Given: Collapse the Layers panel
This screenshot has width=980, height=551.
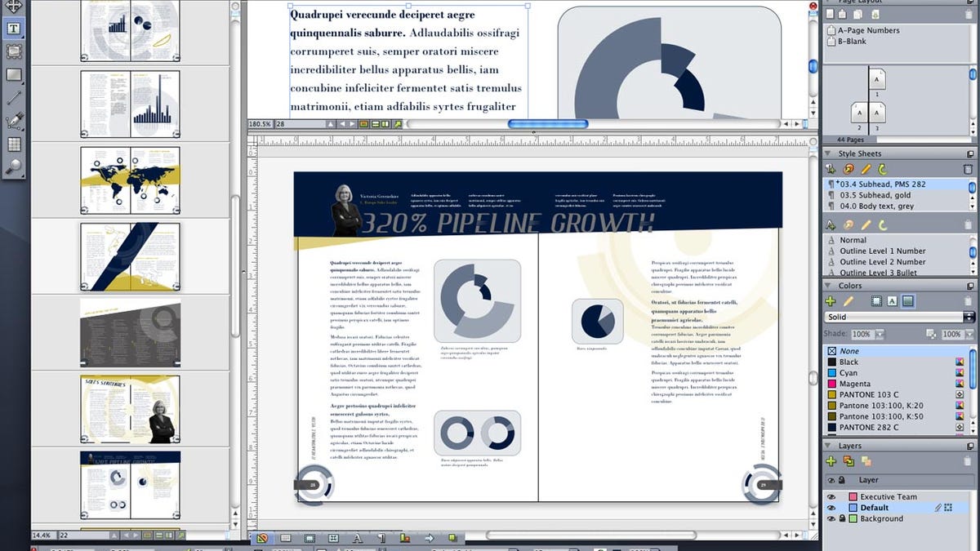Looking at the screenshot, I should pos(828,445).
